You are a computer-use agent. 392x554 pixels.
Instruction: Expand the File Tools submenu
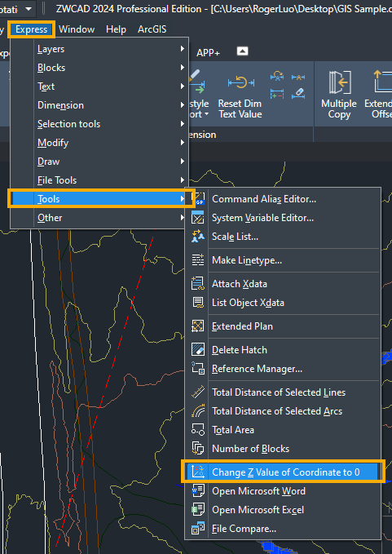click(99, 179)
